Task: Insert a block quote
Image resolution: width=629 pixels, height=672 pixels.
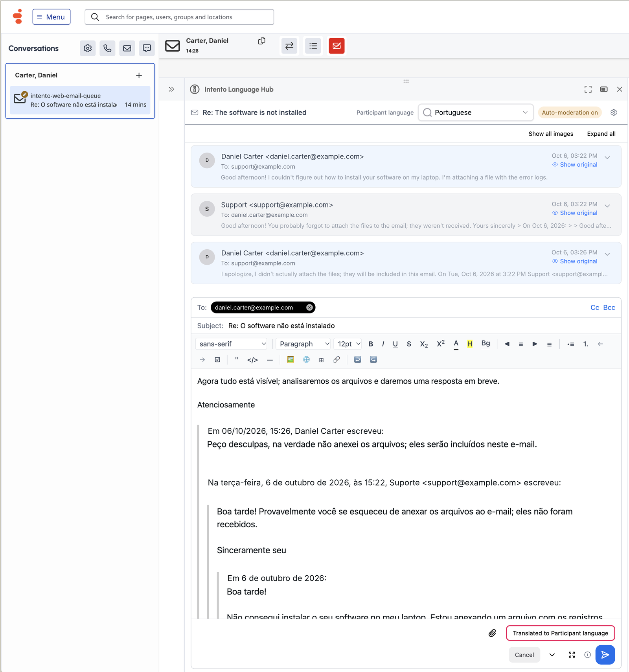Action: tap(236, 359)
